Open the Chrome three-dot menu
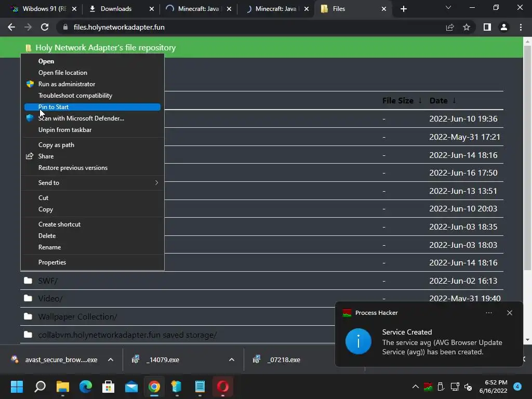The image size is (532, 399). [521, 27]
